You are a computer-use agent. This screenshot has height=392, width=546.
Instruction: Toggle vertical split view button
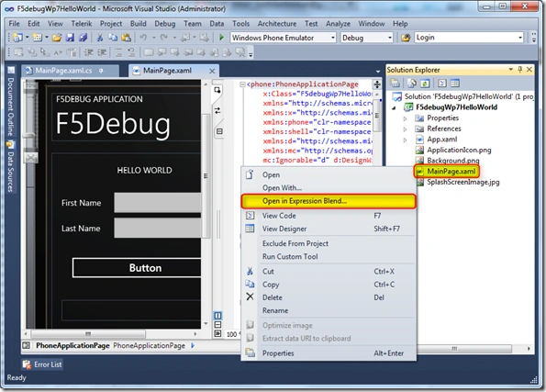coord(217,316)
